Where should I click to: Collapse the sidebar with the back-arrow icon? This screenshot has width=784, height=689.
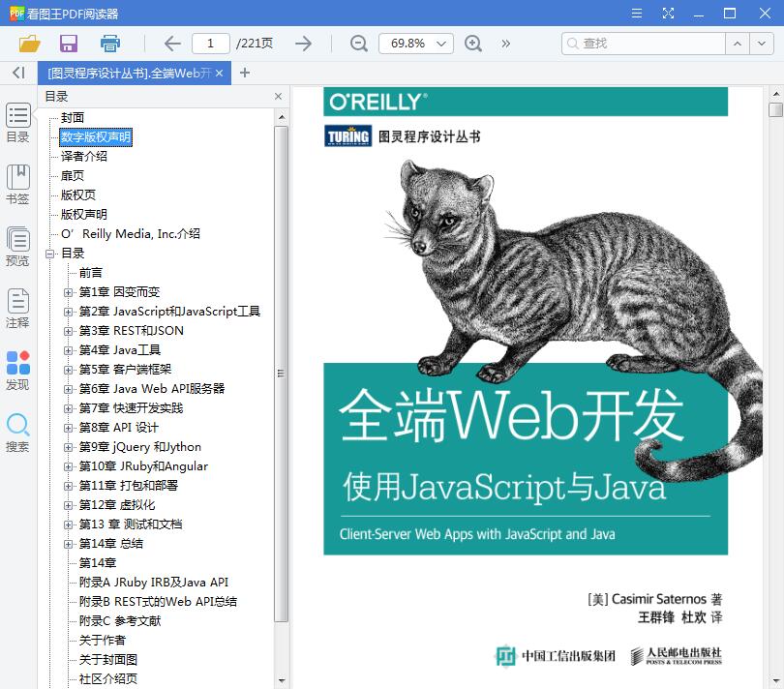pos(18,73)
